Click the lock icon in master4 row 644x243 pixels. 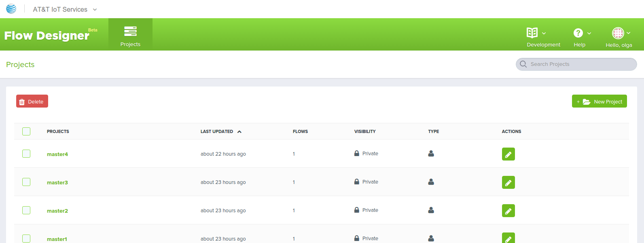357,153
